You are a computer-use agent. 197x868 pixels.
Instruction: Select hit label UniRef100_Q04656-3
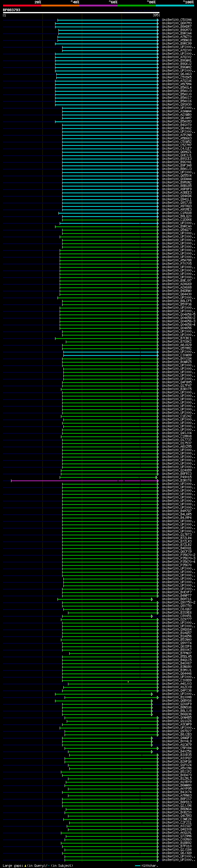click(x=179, y=321)
